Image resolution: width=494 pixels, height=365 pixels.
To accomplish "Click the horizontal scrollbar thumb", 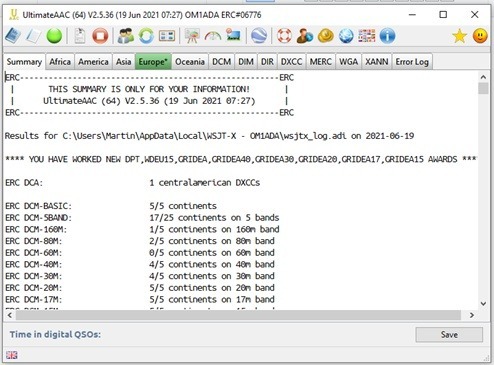I will (x=238, y=315).
